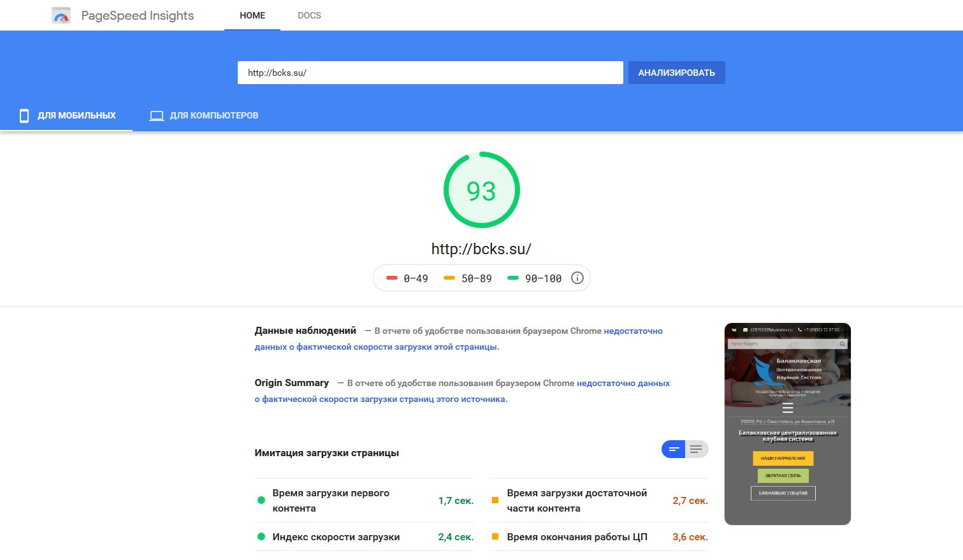Click the mobile page screenshot thumbnail
The width and height of the screenshot is (963, 560).
point(788,424)
